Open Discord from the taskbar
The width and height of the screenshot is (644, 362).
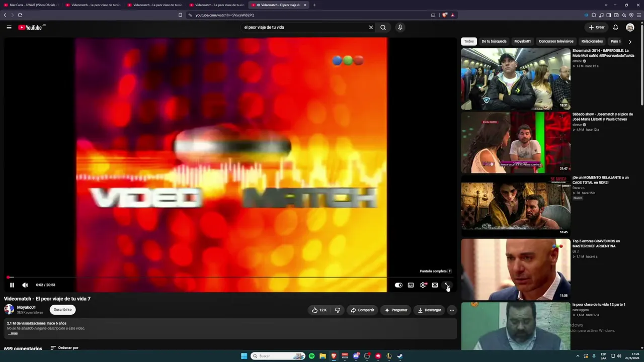(356, 356)
